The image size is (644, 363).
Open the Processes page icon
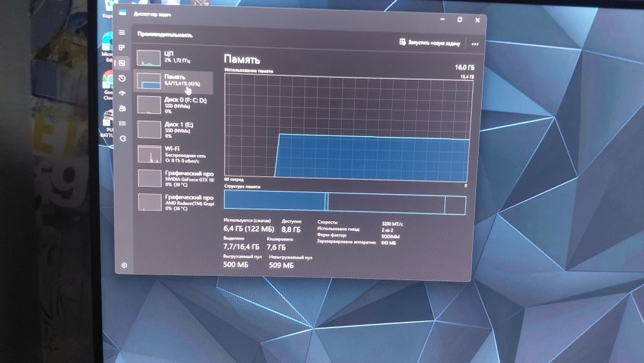click(122, 48)
